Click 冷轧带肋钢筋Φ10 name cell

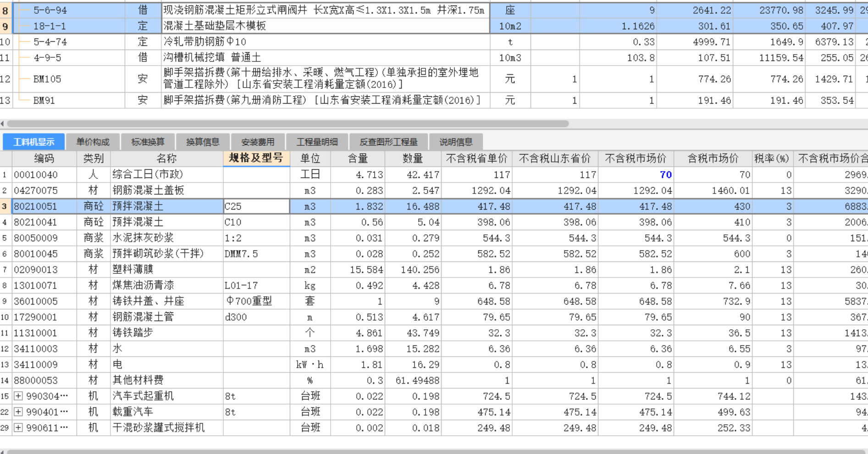[x=326, y=42]
